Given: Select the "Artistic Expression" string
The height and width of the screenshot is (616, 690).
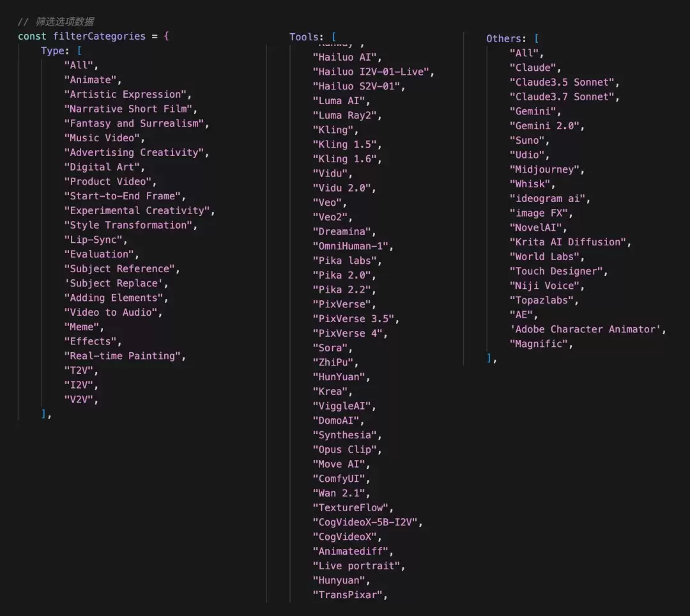Looking at the screenshot, I should click(x=125, y=94).
